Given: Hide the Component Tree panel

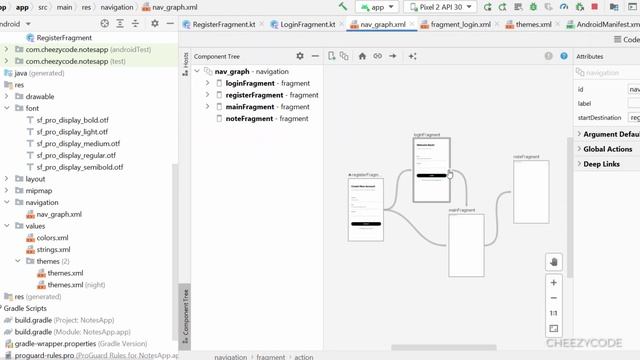Looking at the screenshot, I should (315, 56).
